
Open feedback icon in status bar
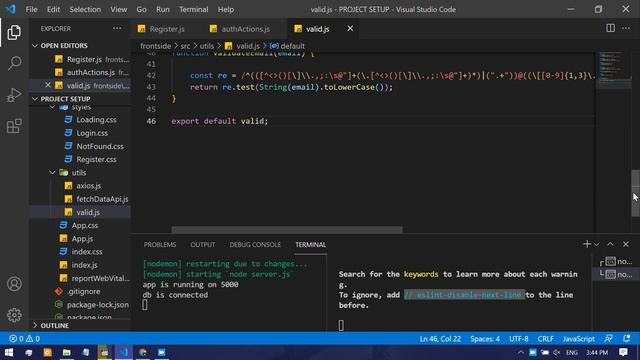pyautogui.click(x=609, y=338)
